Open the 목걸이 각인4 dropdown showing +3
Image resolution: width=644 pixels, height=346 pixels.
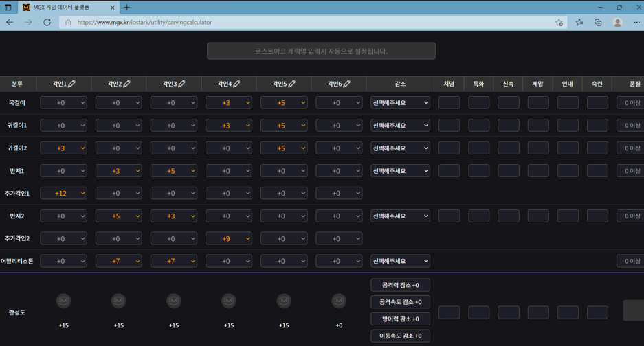click(229, 103)
